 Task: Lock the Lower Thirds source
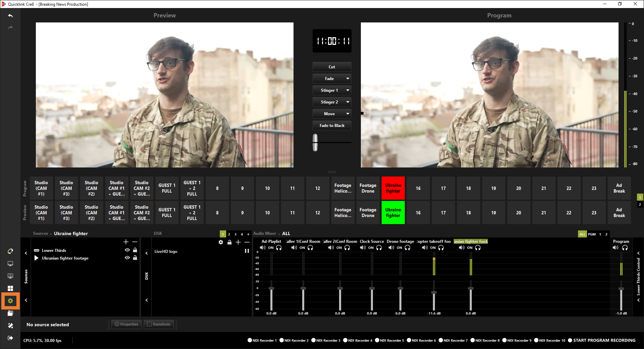pos(135,250)
